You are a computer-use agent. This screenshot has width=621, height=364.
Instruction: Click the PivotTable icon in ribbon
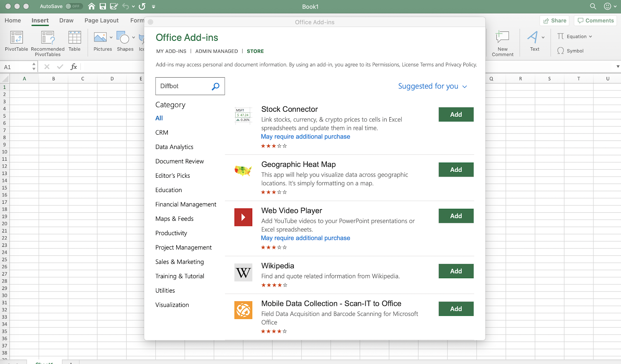(16, 38)
